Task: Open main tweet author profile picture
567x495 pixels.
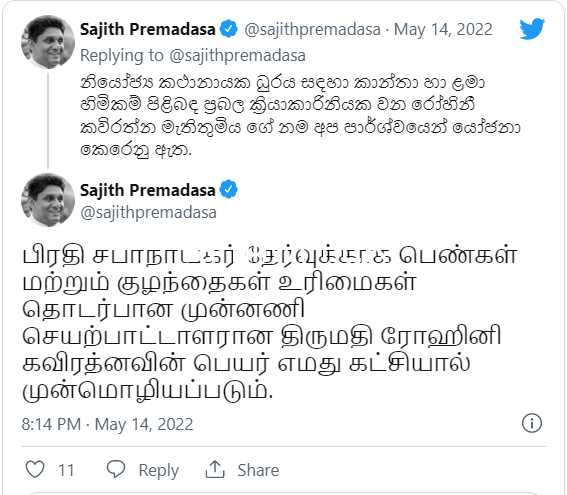Action: pyautogui.click(x=48, y=200)
